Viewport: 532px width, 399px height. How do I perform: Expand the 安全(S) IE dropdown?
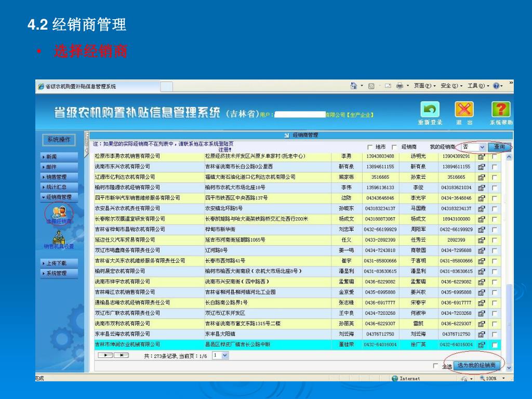point(451,86)
